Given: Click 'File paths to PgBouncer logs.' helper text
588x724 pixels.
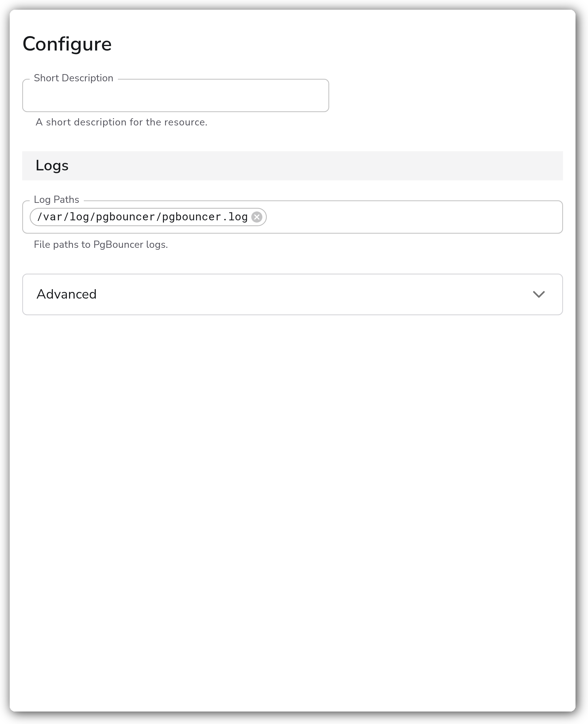Looking at the screenshot, I should pyautogui.click(x=101, y=244).
